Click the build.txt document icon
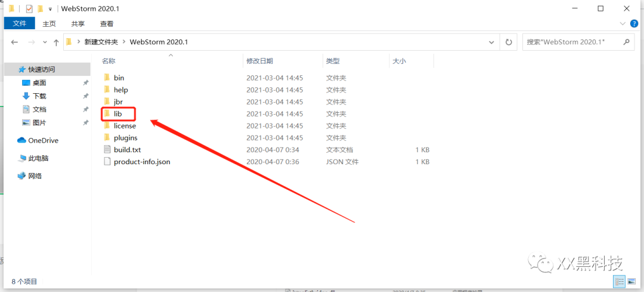 tap(107, 149)
